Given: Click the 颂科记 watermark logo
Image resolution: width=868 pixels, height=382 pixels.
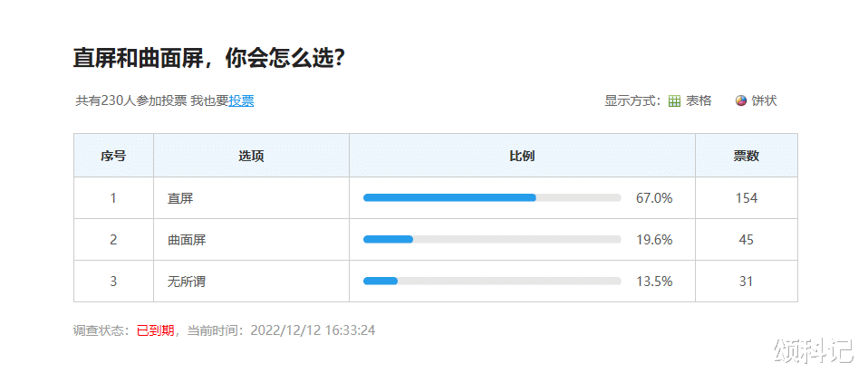Looking at the screenshot, I should (813, 350).
